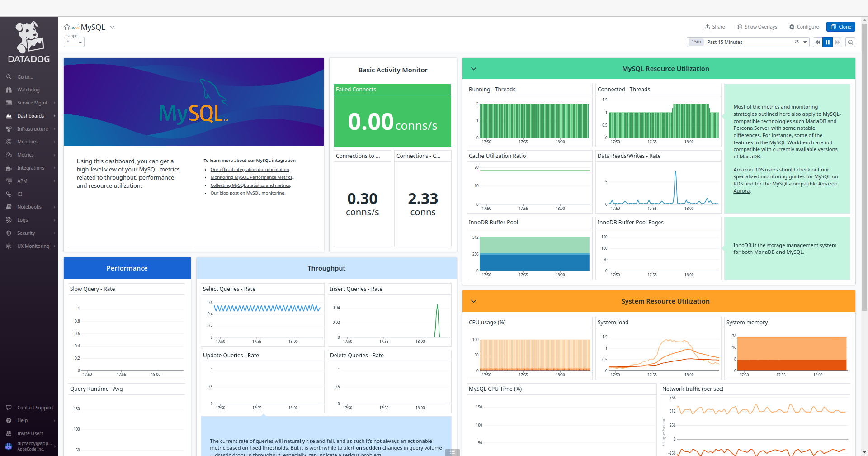Step back in time with rewind arrows
Image resolution: width=868 pixels, height=456 pixels.
[817, 42]
